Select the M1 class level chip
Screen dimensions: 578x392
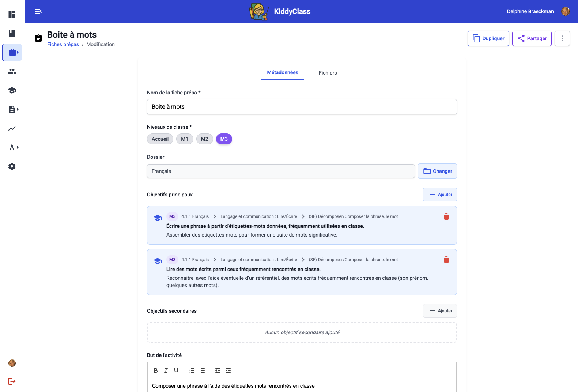pos(185,139)
